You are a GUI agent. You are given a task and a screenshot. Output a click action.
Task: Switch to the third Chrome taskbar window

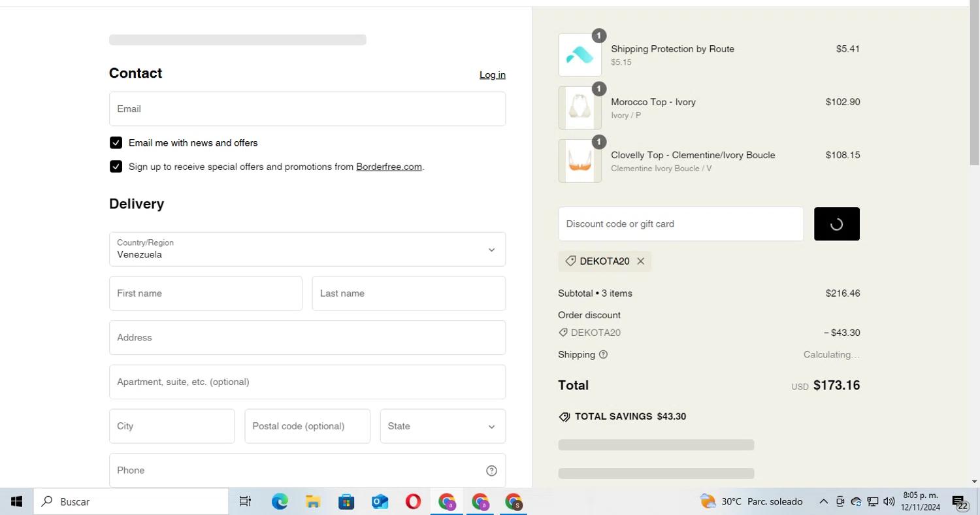click(x=514, y=502)
